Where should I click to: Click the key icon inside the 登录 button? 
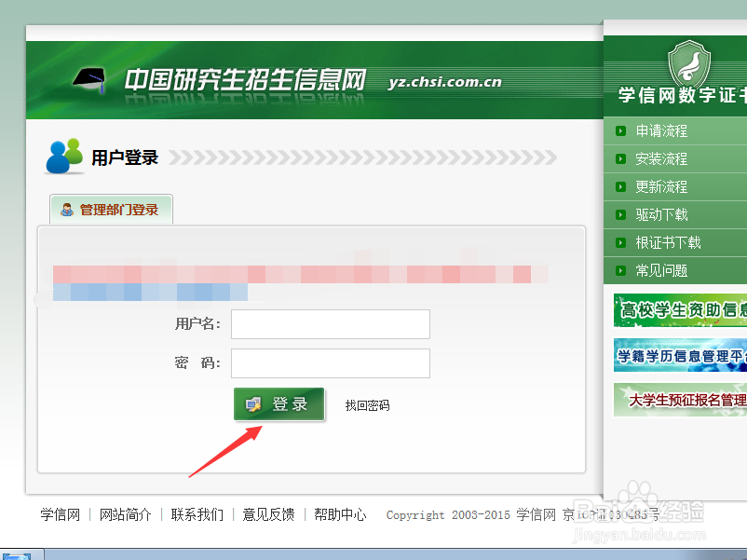coord(253,404)
